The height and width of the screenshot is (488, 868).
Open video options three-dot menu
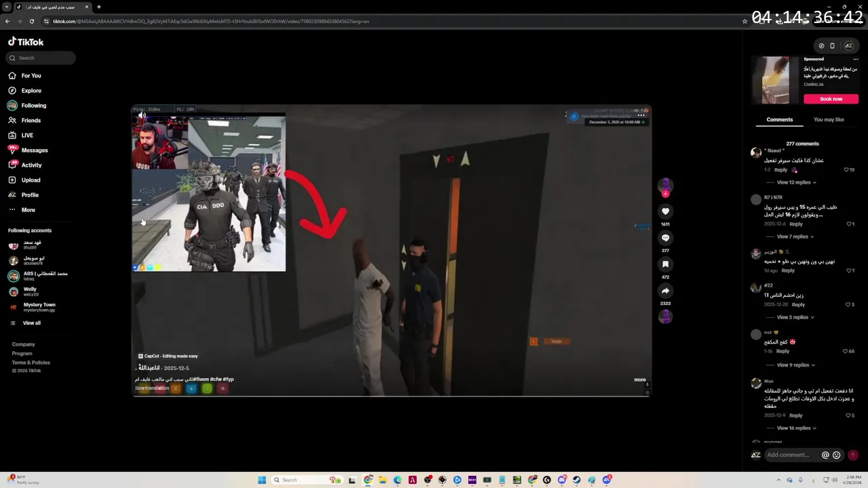[641, 116]
